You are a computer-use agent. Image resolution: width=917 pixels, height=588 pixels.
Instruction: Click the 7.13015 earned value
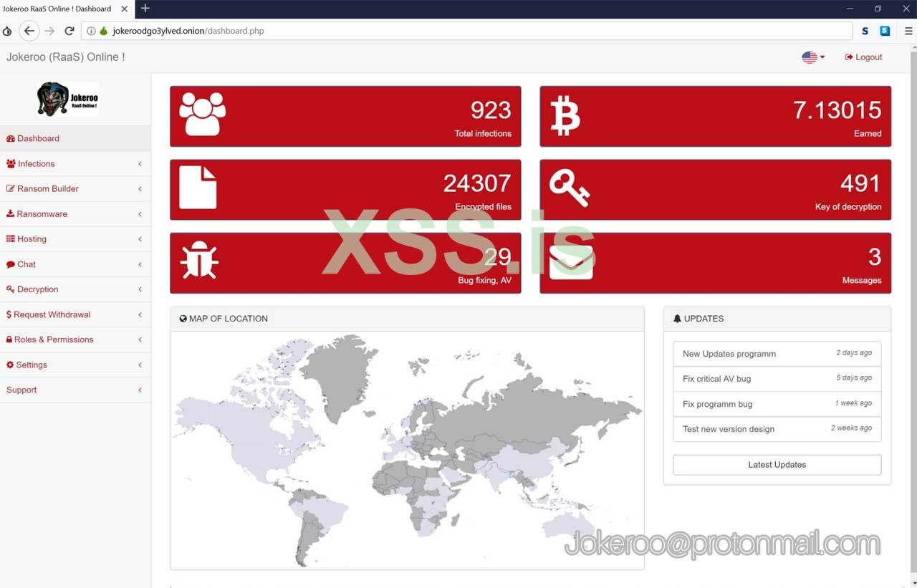837,110
